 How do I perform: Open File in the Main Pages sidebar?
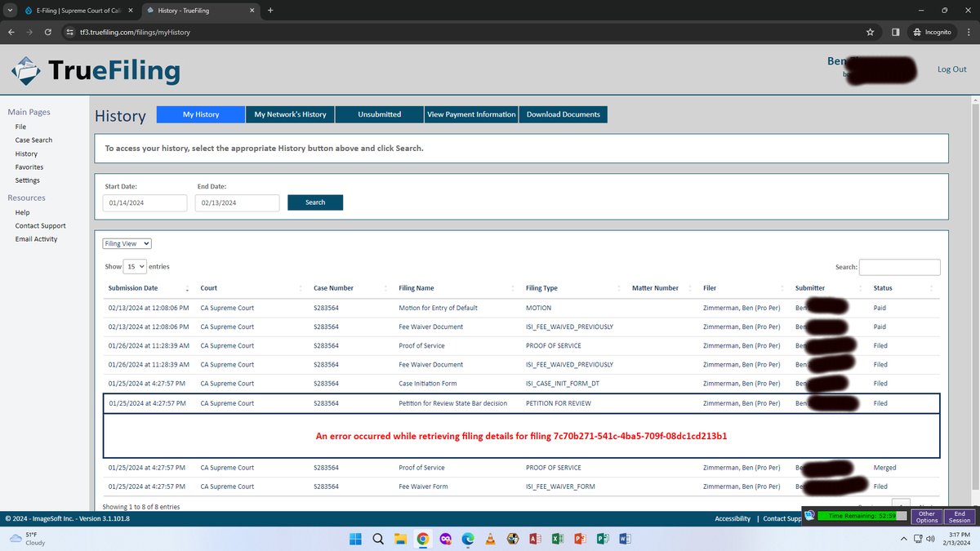tap(20, 127)
